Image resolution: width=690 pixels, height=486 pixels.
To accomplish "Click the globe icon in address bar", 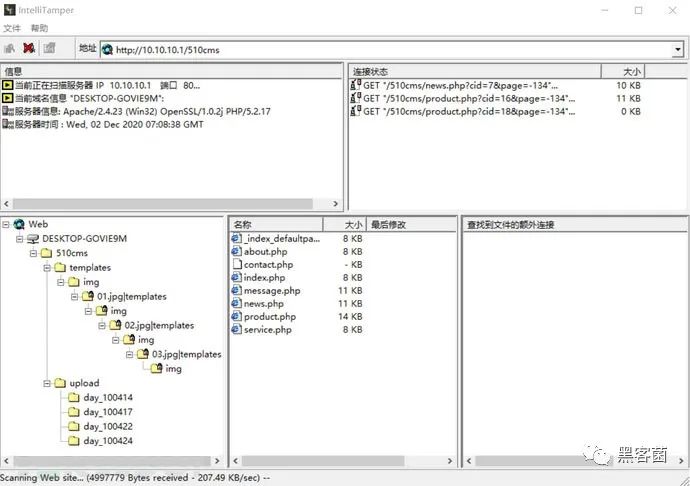I will tap(107, 50).
